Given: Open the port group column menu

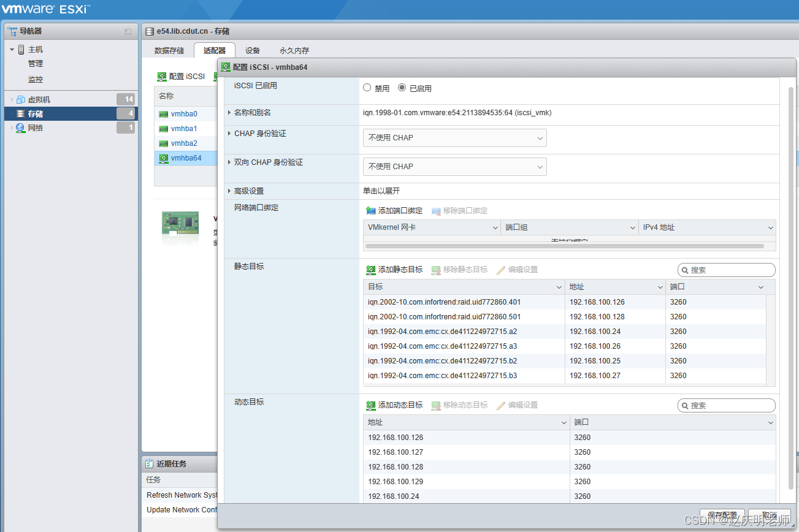Looking at the screenshot, I should pos(633,228).
